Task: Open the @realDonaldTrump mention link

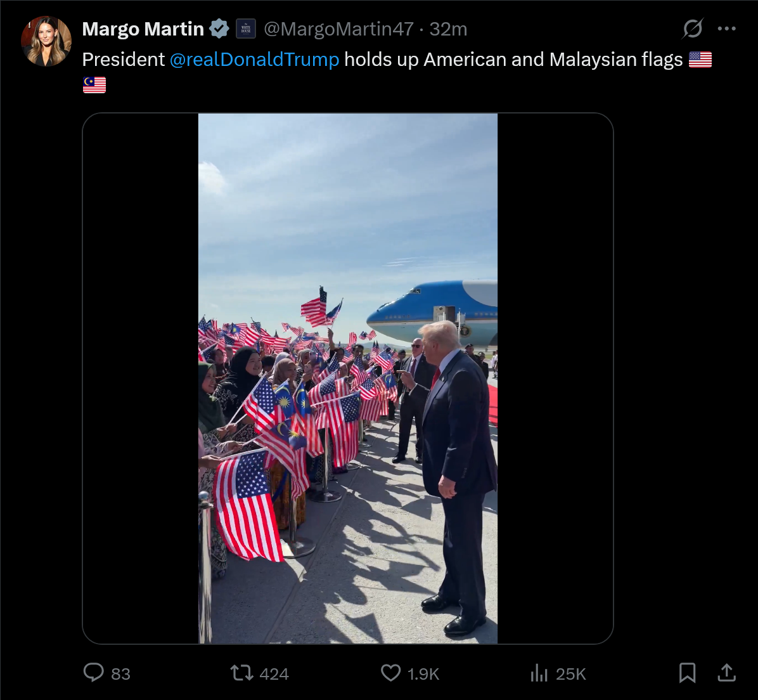Action: click(x=254, y=60)
